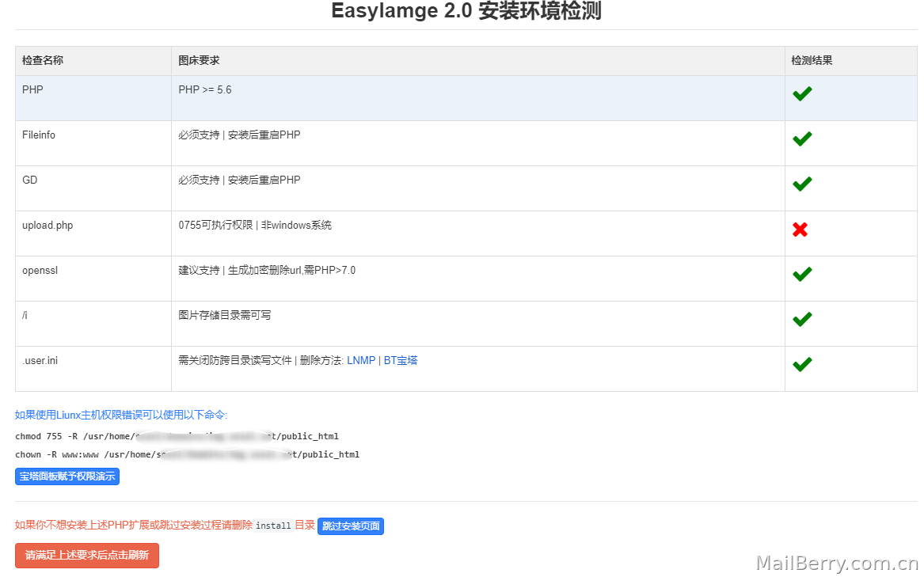This screenshot has width=924, height=577.
Task: Click the green checkmark for openssl
Action: coord(802,274)
